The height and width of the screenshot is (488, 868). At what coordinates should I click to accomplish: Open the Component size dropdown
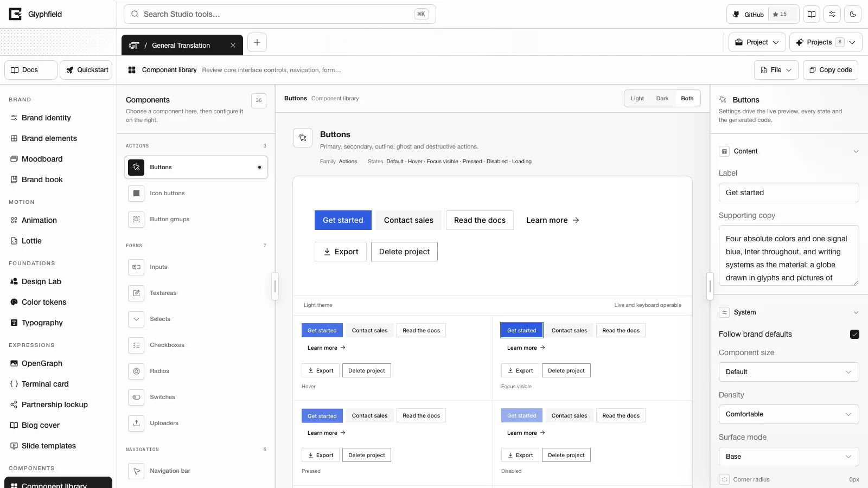(x=789, y=372)
